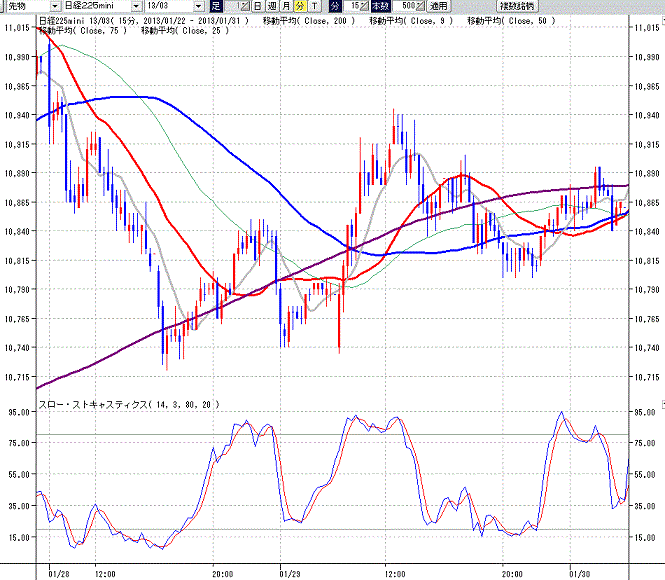This screenshot has height=580, width=665.
Task: Click the 本数 label in the toolbar
Action: tap(380, 6)
